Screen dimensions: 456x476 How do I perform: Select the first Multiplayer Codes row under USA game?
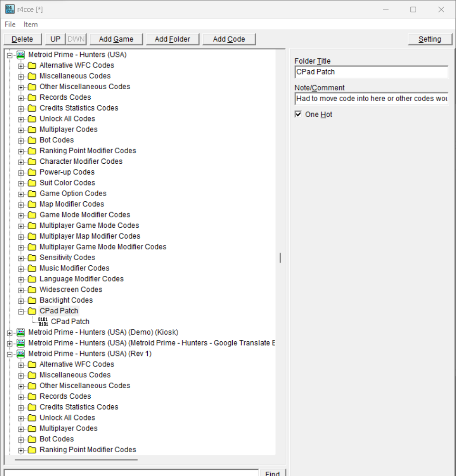pos(69,129)
